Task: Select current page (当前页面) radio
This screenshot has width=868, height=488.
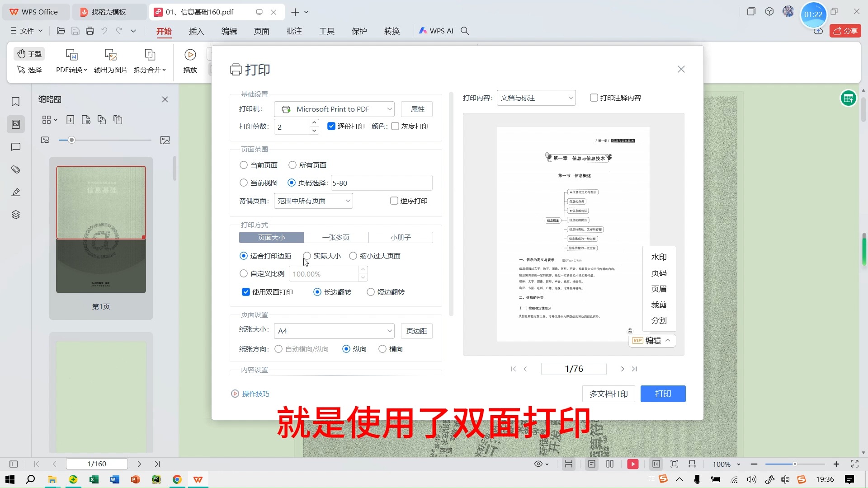Action: (x=244, y=165)
